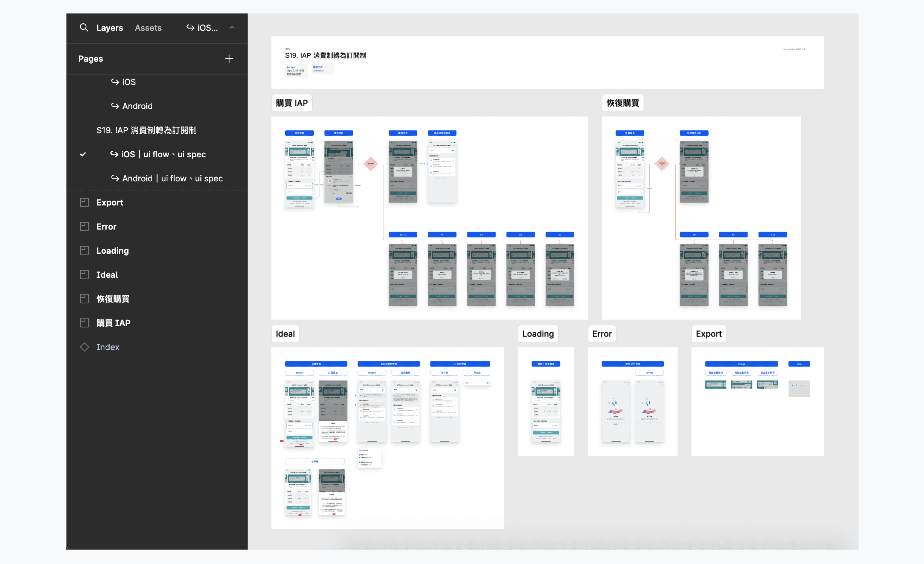The image size is (924, 564).
Task: Click the 購買 IAP layer frame icon
Action: 84,323
